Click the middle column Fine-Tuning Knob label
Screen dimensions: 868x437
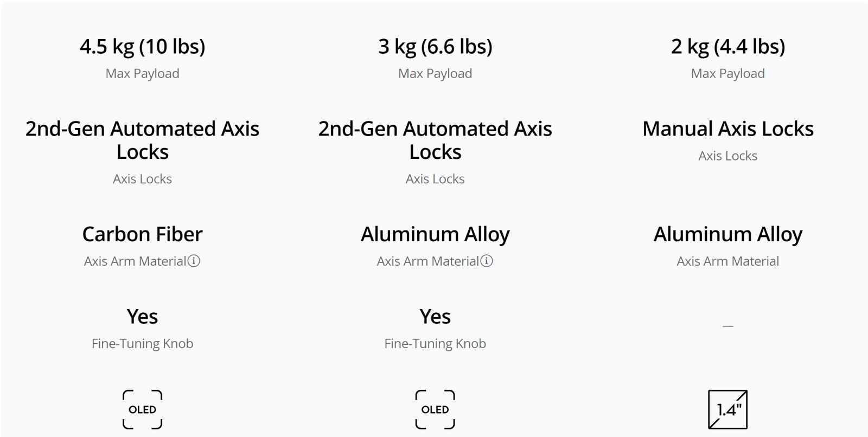pos(435,344)
